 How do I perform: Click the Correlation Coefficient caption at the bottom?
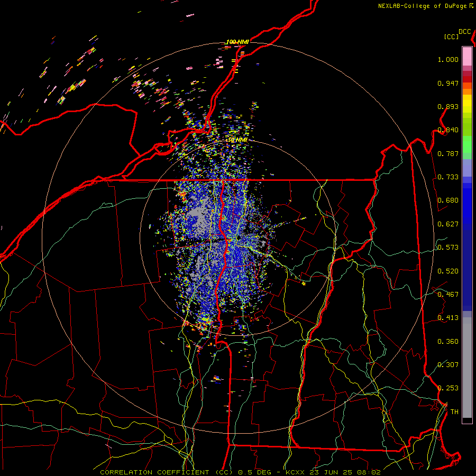[240, 472]
